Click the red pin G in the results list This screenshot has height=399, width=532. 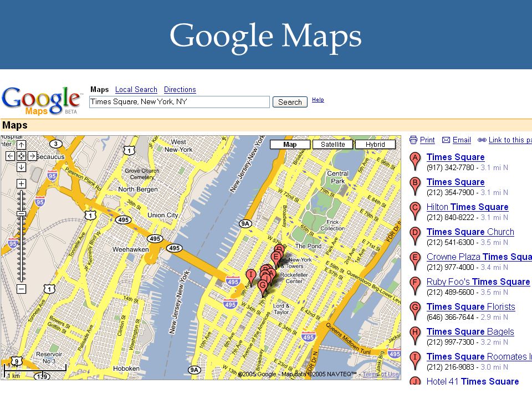click(415, 310)
